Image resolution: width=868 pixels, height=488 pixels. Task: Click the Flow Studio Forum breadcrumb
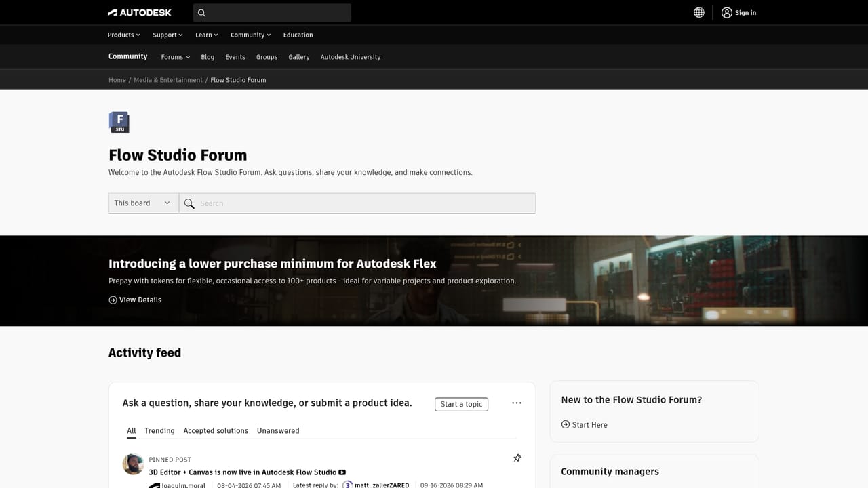238,80
